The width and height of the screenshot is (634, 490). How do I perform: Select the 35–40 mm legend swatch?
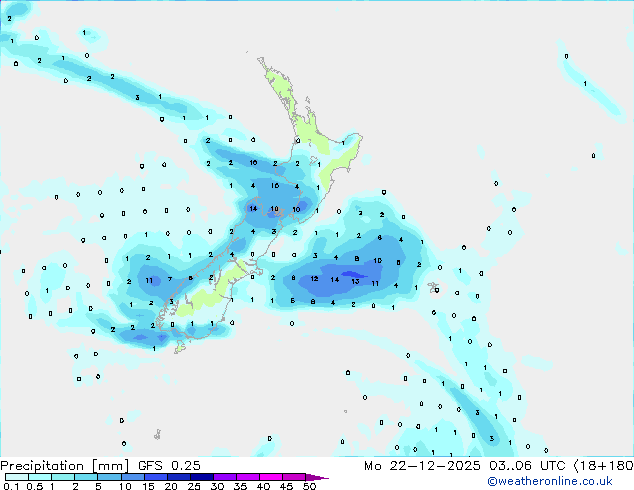(247, 477)
